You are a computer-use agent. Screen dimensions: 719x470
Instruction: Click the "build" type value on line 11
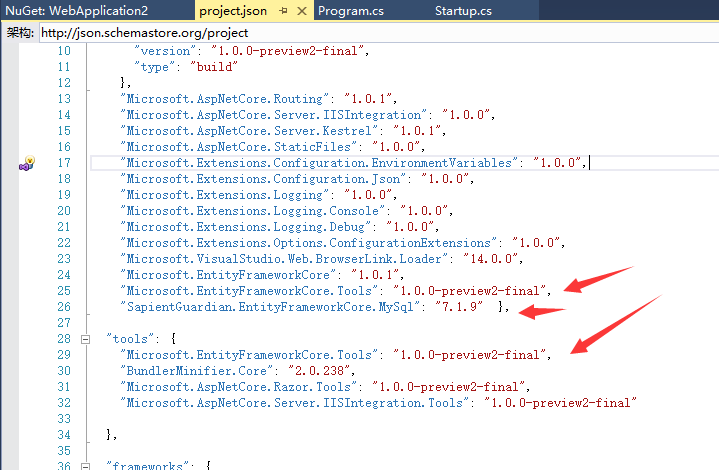coord(214,67)
